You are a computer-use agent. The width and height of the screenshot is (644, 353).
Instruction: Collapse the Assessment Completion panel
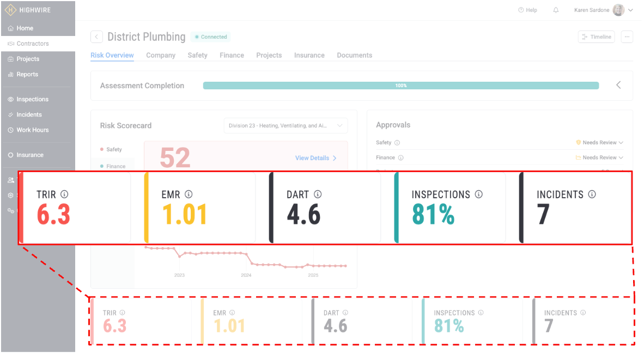pos(618,86)
